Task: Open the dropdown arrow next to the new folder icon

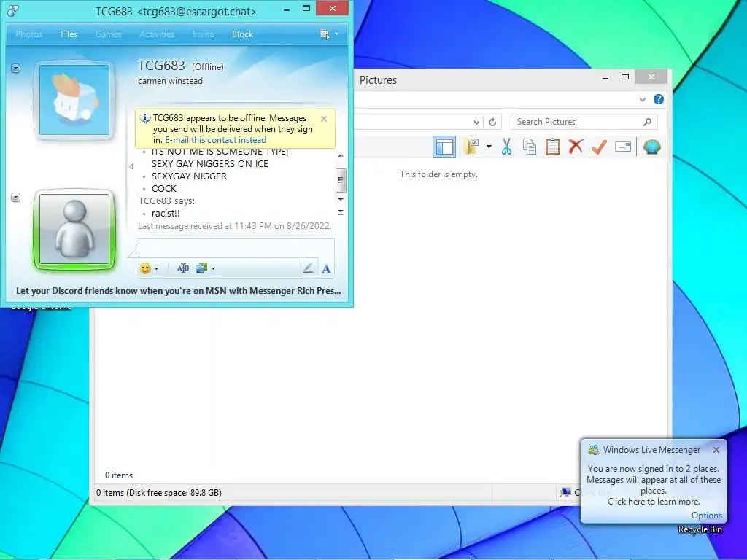Action: coord(489,147)
